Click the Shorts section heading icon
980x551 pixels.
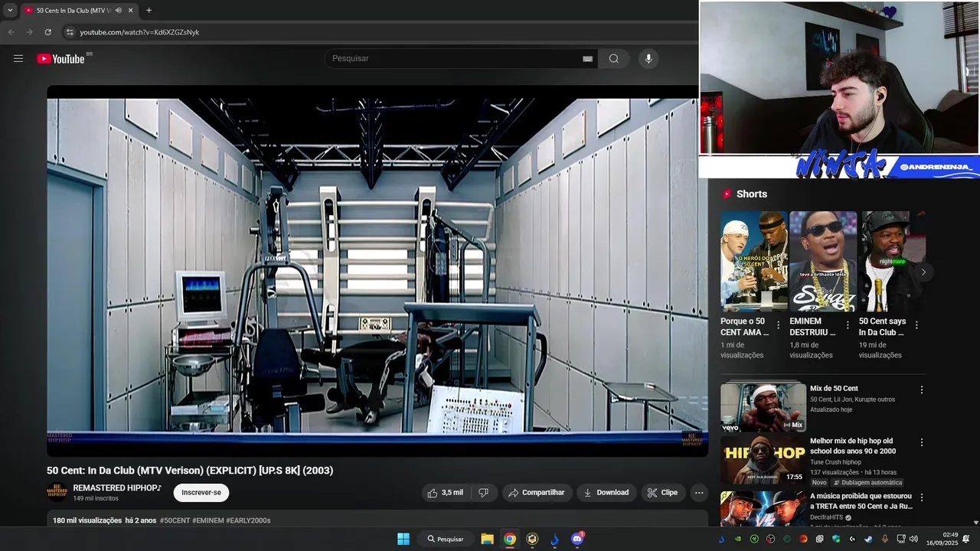click(727, 194)
